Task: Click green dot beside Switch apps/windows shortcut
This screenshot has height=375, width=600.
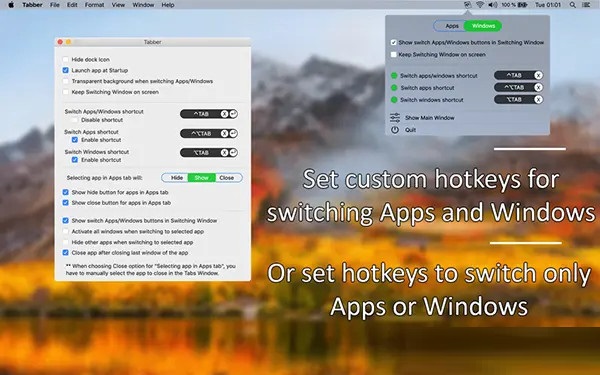Action: tap(394, 76)
